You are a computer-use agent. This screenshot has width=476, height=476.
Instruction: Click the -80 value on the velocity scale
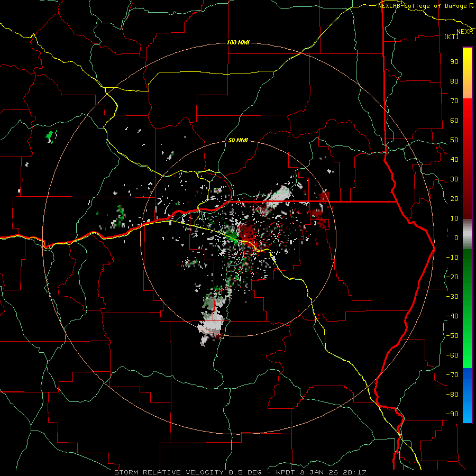pyautogui.click(x=452, y=395)
